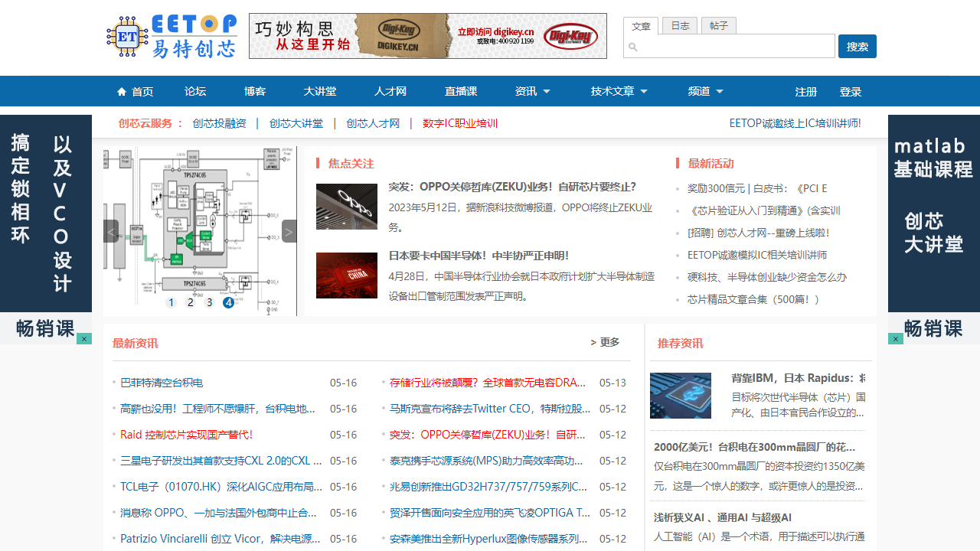Screen dimensions: 980x551
Task: Select carousel slide indicator 4
Action: point(228,302)
